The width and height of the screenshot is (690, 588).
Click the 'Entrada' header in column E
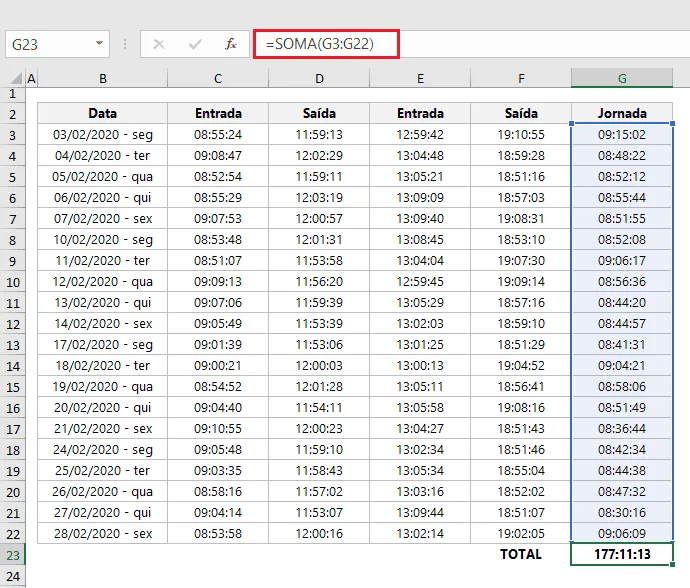click(x=420, y=113)
